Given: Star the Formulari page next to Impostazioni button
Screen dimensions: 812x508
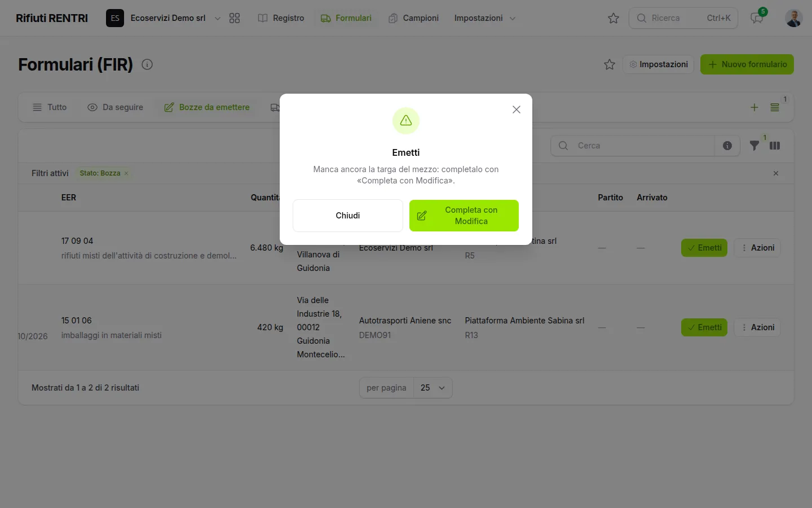Looking at the screenshot, I should click(610, 64).
